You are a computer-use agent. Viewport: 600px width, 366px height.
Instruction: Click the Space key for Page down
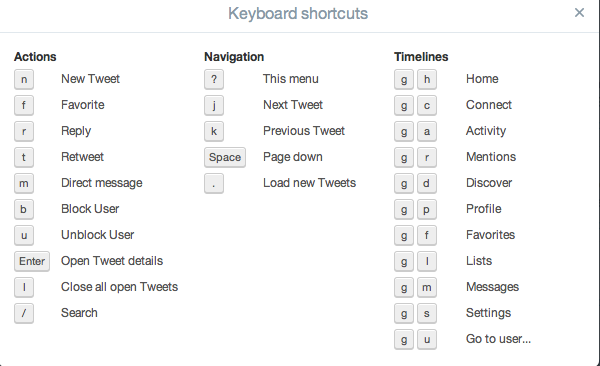pyautogui.click(x=225, y=157)
